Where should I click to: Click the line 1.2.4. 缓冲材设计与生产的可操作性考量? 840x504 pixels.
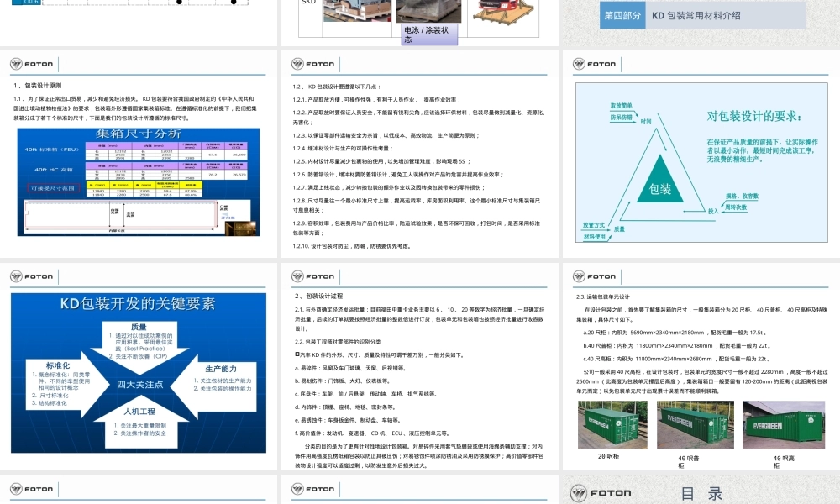[343, 149]
